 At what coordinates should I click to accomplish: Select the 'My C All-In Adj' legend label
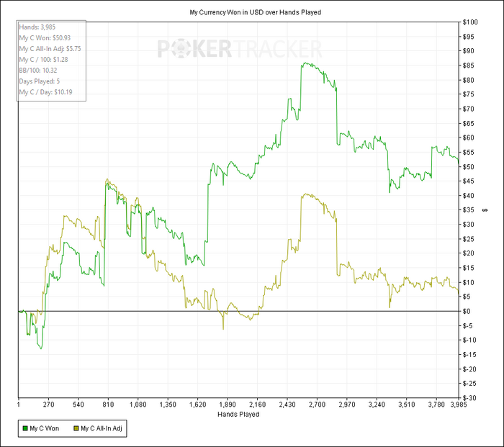pos(102,429)
